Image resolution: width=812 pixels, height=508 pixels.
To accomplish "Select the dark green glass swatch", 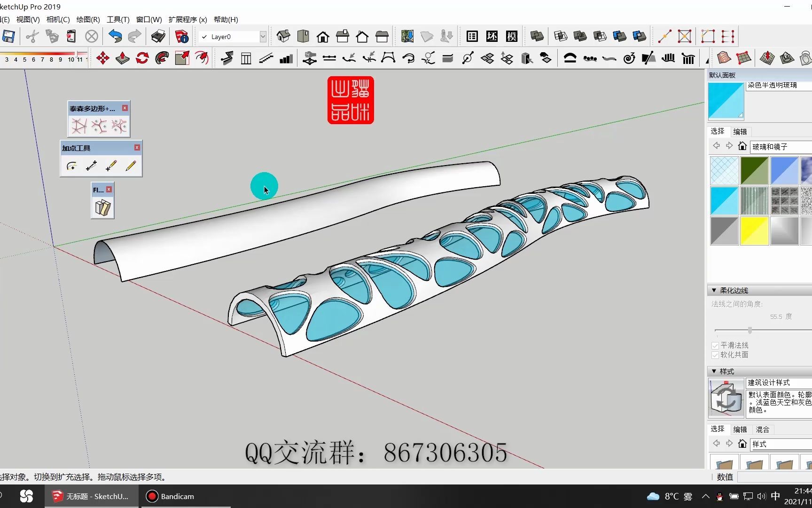I will pyautogui.click(x=754, y=170).
